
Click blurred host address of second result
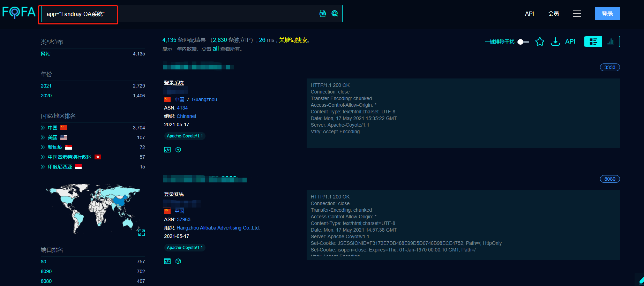click(x=204, y=179)
